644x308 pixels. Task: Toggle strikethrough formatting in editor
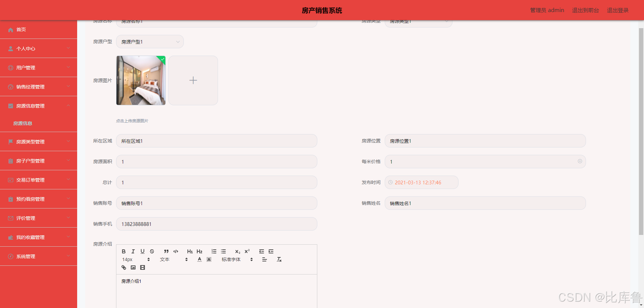(152, 251)
